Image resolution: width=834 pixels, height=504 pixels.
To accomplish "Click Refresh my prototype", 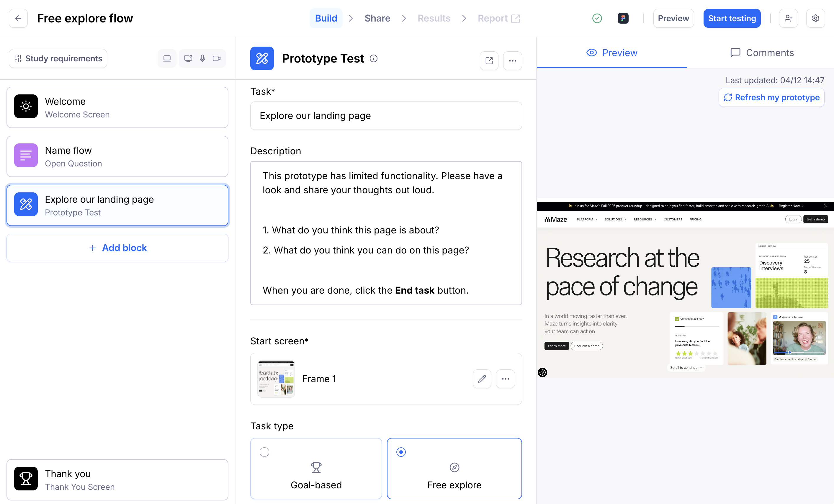I will [771, 97].
